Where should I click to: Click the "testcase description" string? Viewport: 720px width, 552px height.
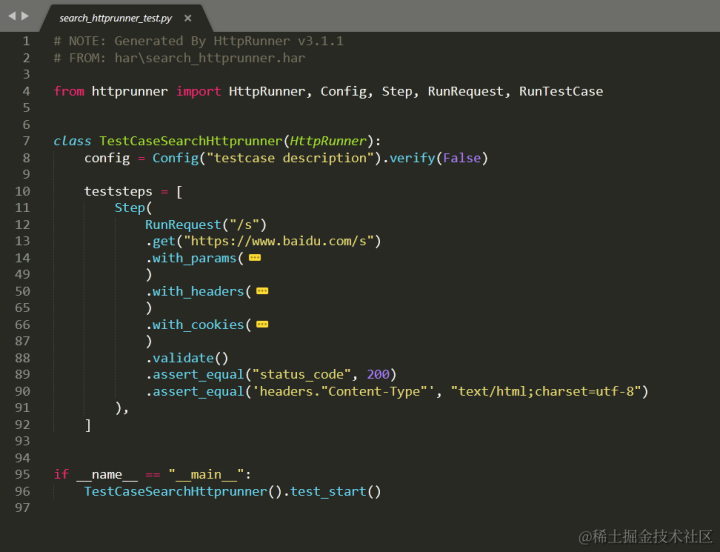[x=290, y=158]
